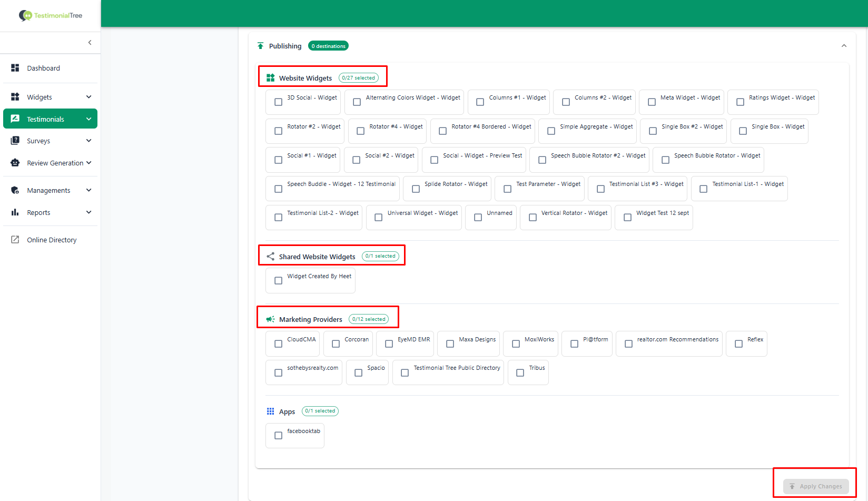868x501 pixels.
Task: Open the Widgets menu item
Action: pyautogui.click(x=51, y=97)
